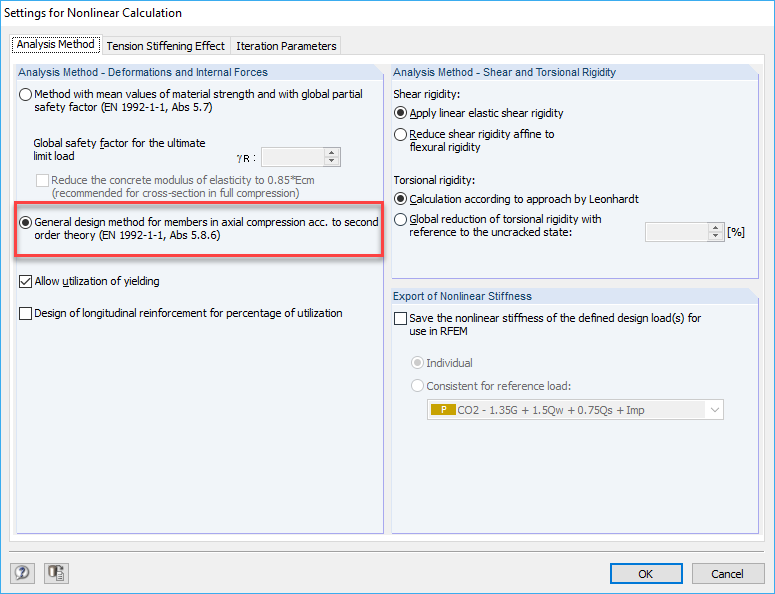Click the torsional rigidity percent spinner
Image resolution: width=775 pixels, height=594 pixels.
[715, 232]
